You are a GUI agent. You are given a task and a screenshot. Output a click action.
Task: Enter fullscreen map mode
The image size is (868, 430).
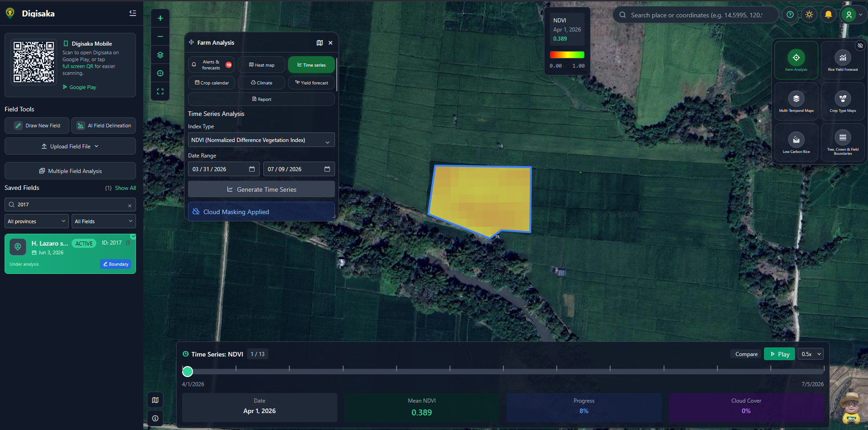coord(160,91)
